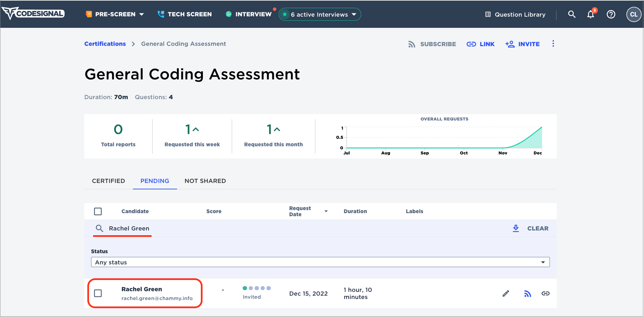Sort by Request Date arrow
The height and width of the screenshot is (317, 644).
[x=326, y=211]
